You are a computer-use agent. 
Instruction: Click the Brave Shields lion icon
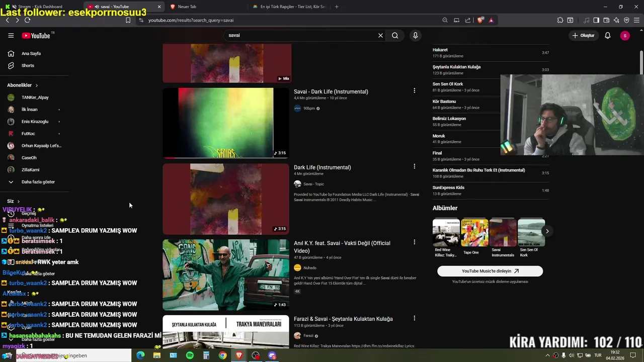(x=481, y=20)
